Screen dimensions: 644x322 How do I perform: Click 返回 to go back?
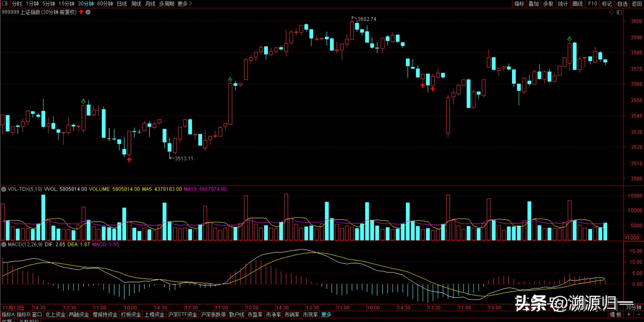tap(637, 4)
